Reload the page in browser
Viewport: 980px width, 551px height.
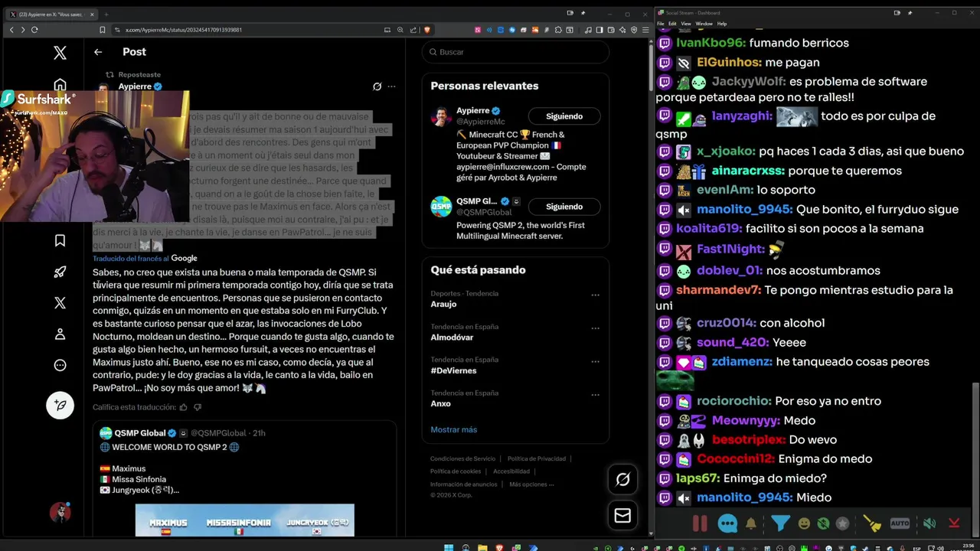(35, 30)
